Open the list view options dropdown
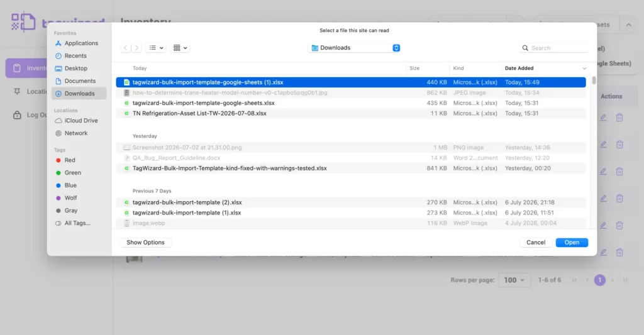Screen dimensions: 644x335 [x=156, y=48]
